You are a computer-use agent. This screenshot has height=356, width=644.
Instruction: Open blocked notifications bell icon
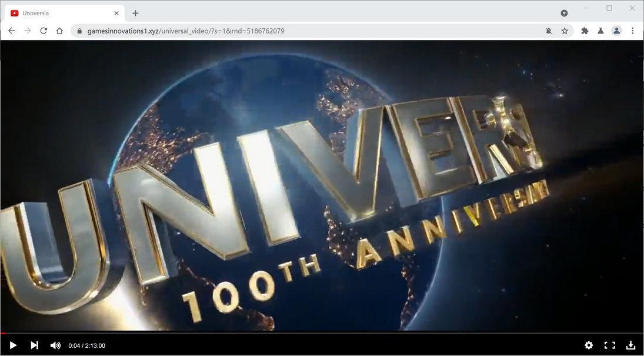tap(549, 31)
